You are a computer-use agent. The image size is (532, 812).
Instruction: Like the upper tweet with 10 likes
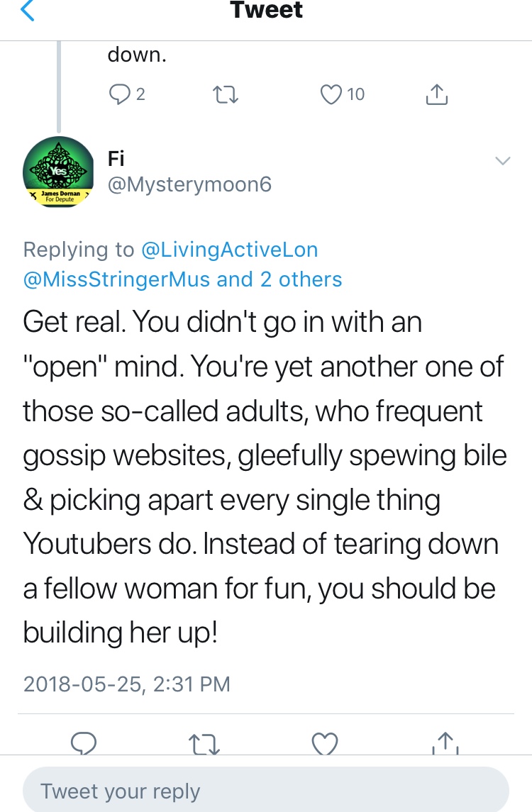coord(332,94)
